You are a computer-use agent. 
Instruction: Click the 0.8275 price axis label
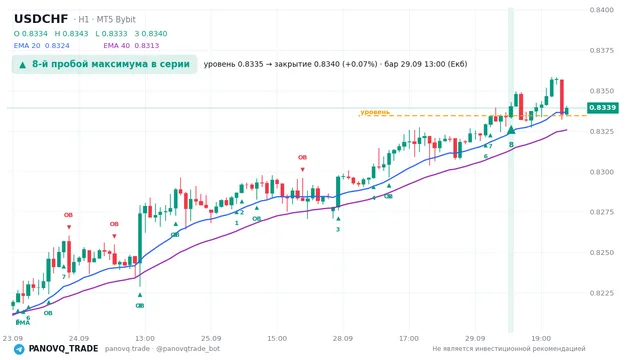601,212
